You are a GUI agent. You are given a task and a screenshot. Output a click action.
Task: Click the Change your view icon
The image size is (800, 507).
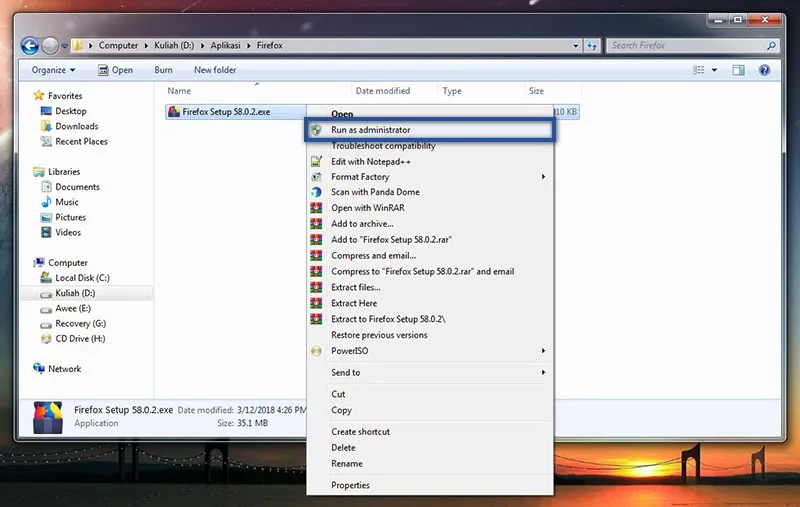point(699,70)
